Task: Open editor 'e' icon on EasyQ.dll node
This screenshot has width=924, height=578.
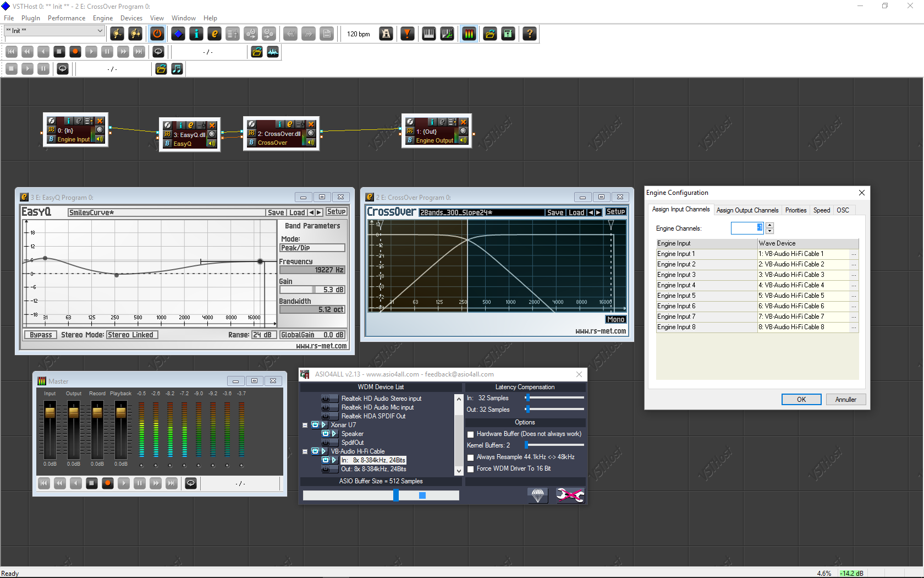Action: [x=190, y=125]
